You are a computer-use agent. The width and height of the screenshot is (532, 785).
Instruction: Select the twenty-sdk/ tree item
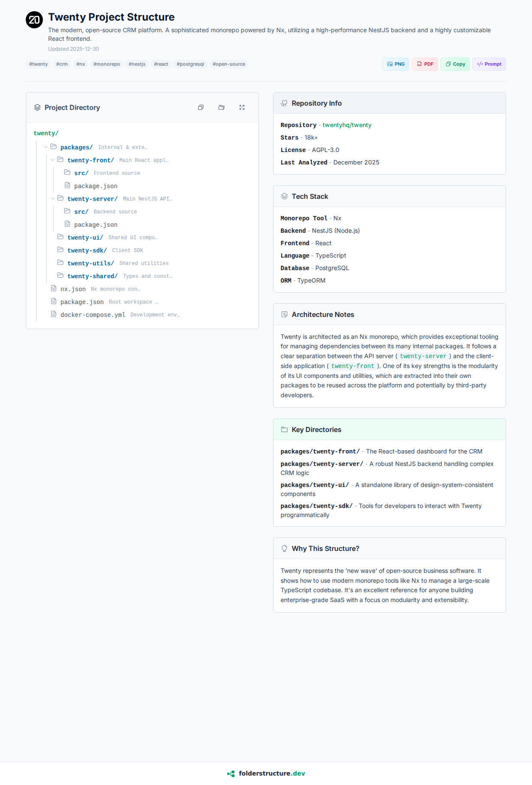tap(87, 250)
